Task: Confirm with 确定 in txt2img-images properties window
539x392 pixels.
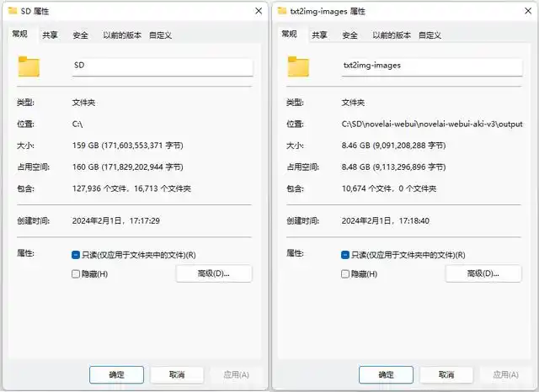Action: (x=386, y=374)
